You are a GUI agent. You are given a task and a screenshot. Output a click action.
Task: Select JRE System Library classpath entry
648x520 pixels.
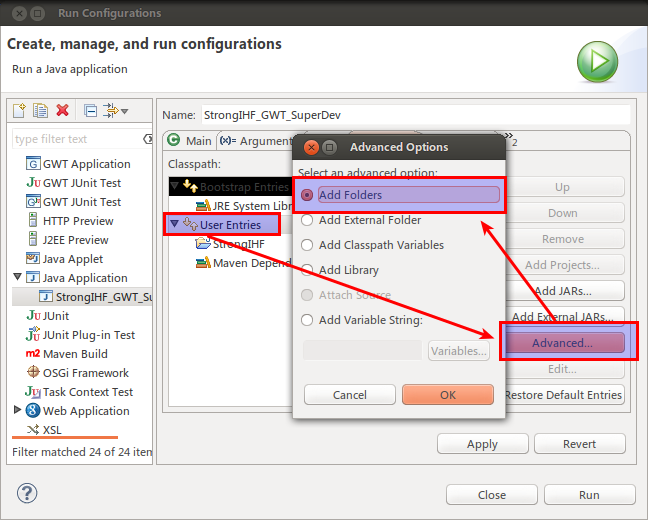(x=243, y=206)
